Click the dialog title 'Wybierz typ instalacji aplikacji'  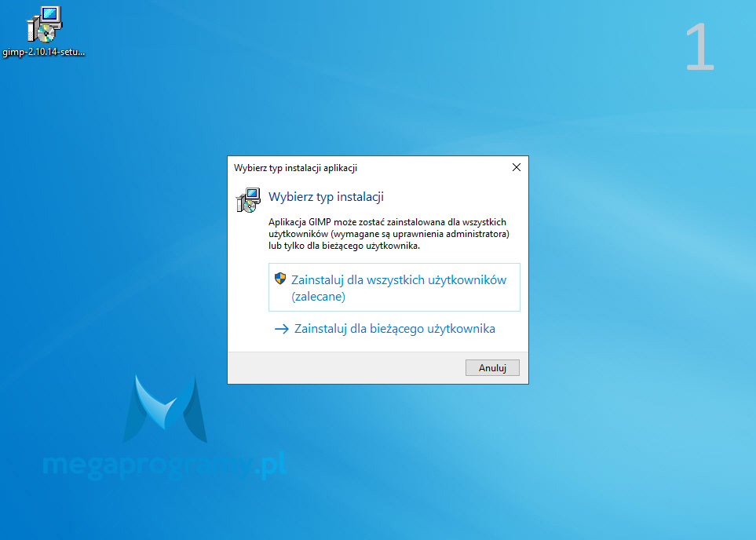pos(295,168)
